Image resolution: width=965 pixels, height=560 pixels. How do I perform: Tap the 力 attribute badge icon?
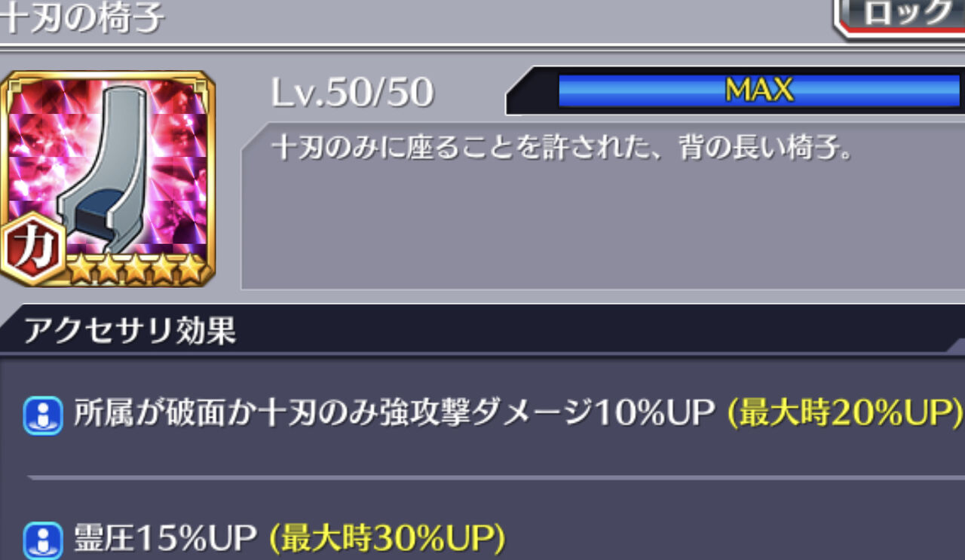32,249
